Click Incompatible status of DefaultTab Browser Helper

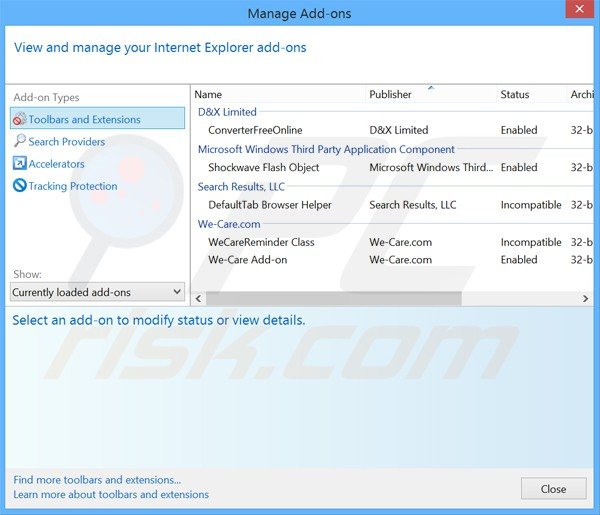click(x=531, y=205)
